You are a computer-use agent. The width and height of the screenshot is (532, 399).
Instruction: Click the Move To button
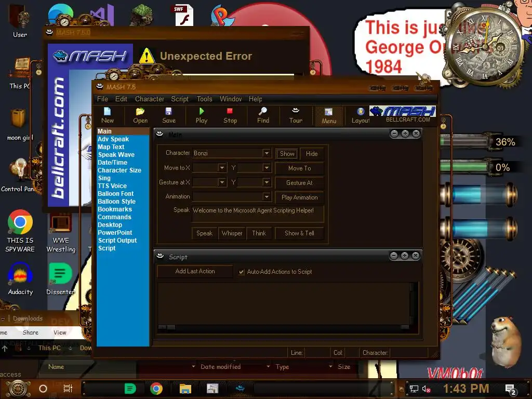(299, 168)
